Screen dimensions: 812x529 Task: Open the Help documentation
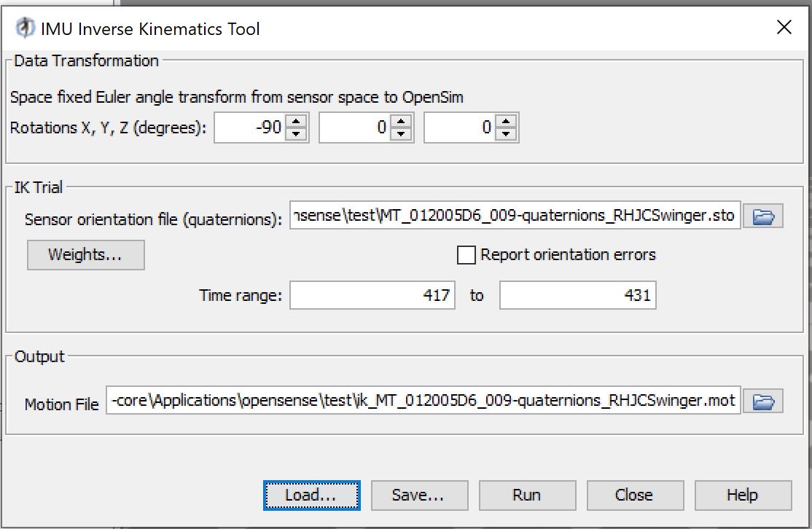(x=743, y=495)
